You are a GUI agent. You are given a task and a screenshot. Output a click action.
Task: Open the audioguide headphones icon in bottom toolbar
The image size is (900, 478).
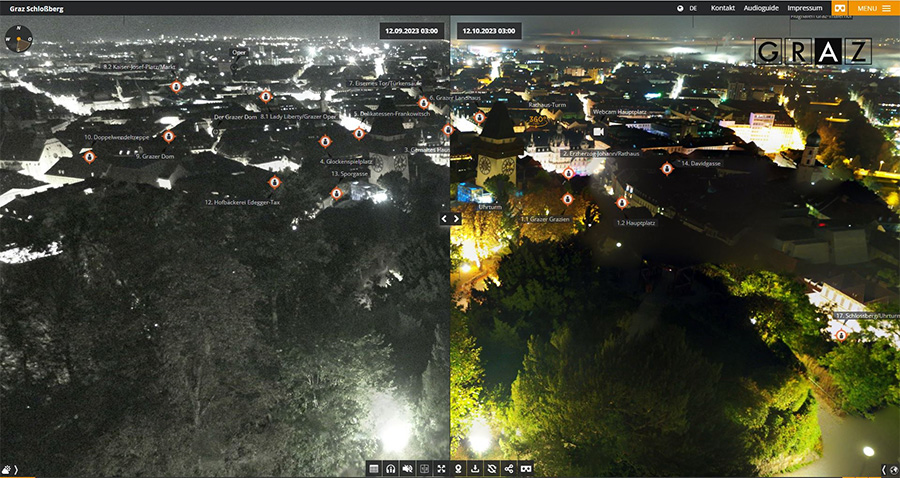pyautogui.click(x=391, y=469)
